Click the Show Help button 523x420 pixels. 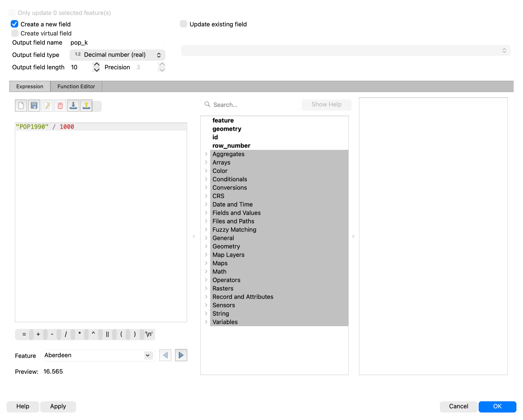(x=326, y=105)
